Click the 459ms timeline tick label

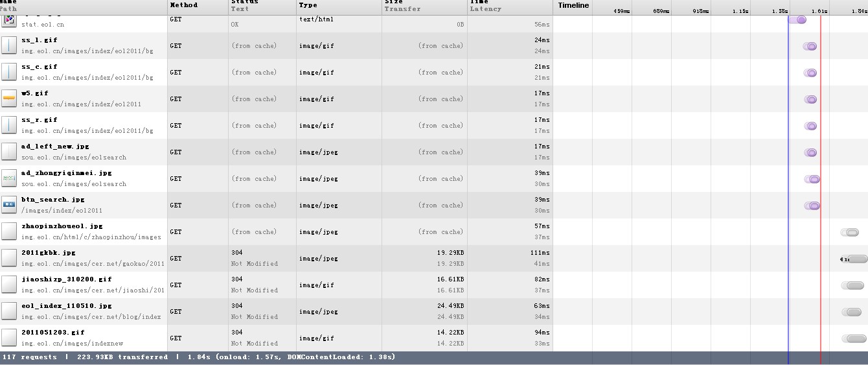click(621, 11)
